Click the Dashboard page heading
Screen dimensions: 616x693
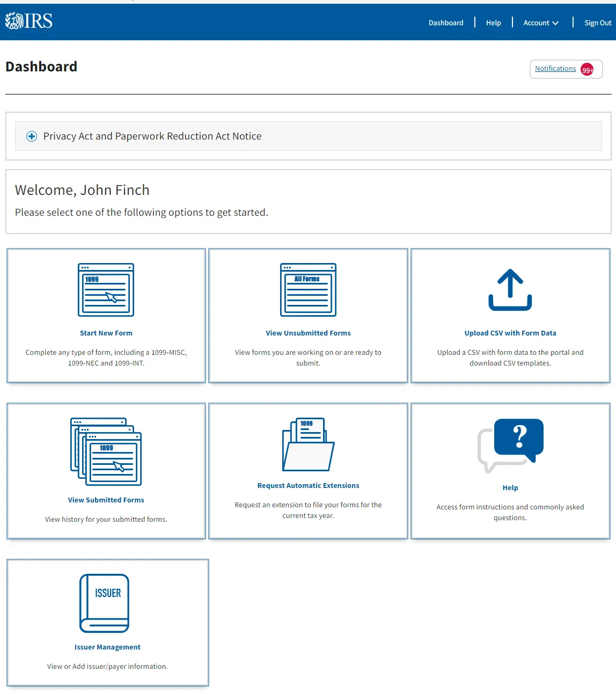41,67
